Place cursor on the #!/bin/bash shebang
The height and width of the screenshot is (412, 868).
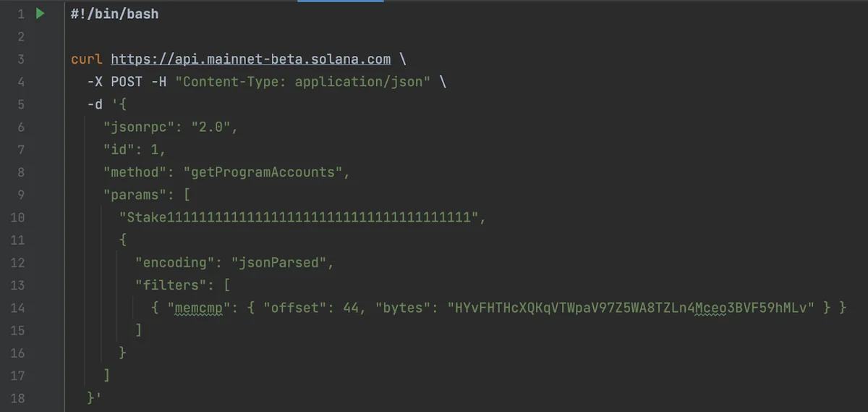point(114,14)
